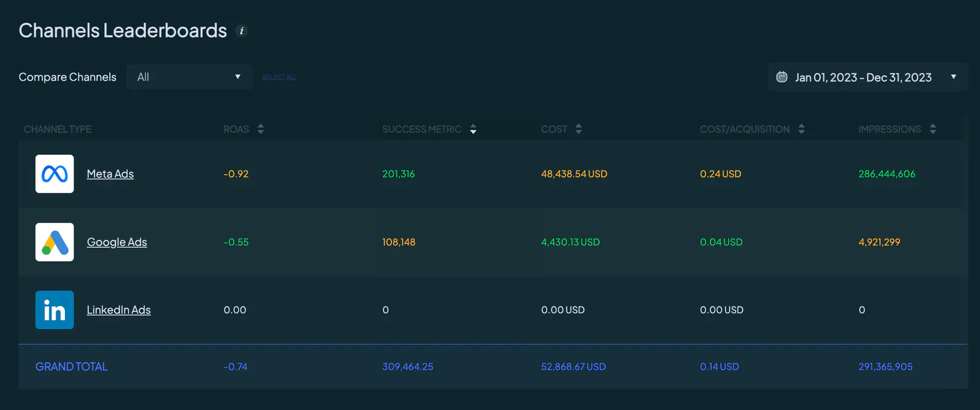
Task: Click the LinkedIn Ads logo icon
Action: coord(55,310)
